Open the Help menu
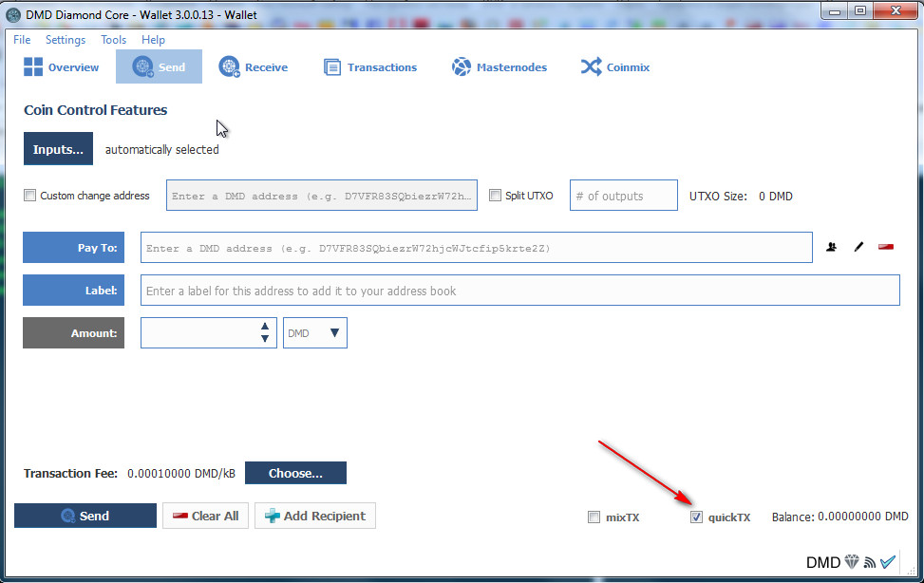The width and height of the screenshot is (924, 583). 153,40
